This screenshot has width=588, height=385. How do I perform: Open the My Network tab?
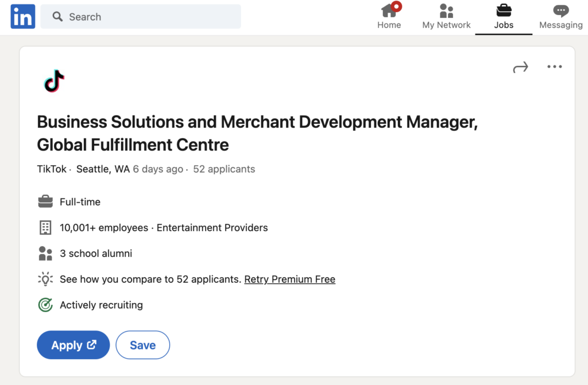point(446,17)
